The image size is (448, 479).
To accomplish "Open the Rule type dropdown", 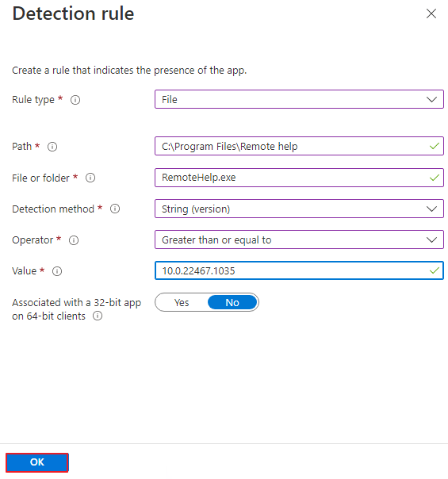I will click(299, 99).
